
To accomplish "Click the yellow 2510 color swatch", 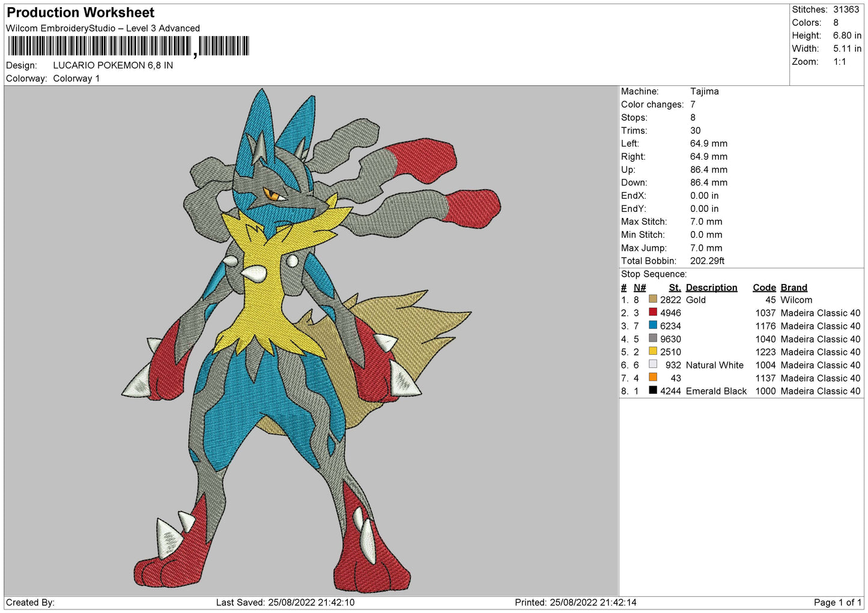I will click(x=653, y=351).
